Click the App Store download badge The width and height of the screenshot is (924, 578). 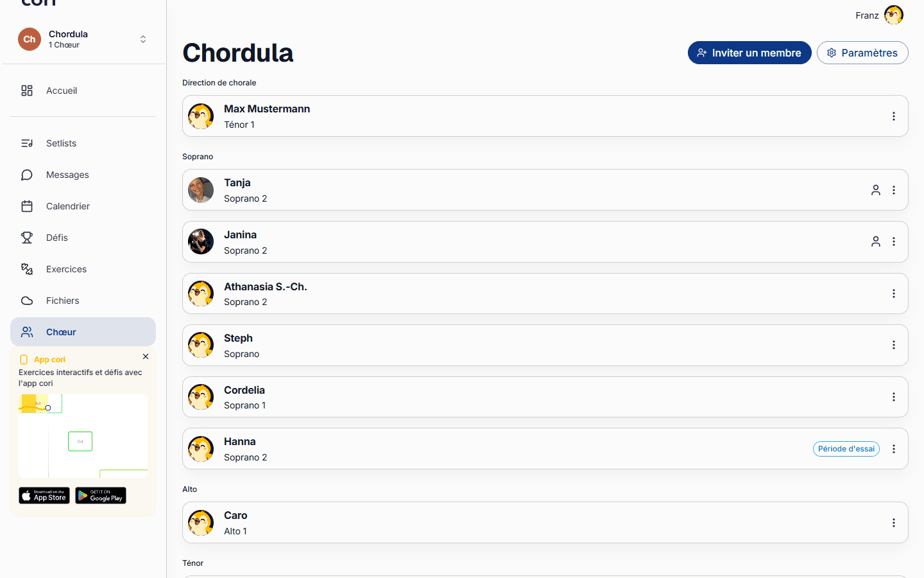click(44, 495)
